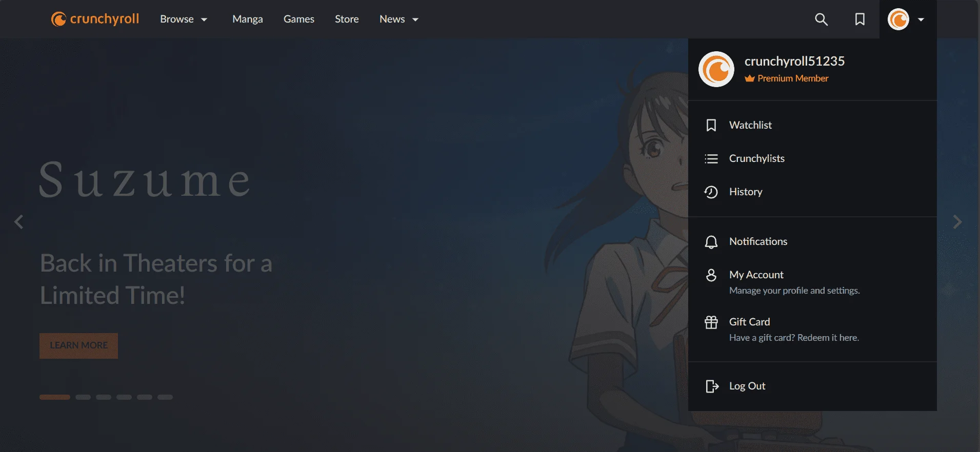Open the search magnifier icon

821,19
